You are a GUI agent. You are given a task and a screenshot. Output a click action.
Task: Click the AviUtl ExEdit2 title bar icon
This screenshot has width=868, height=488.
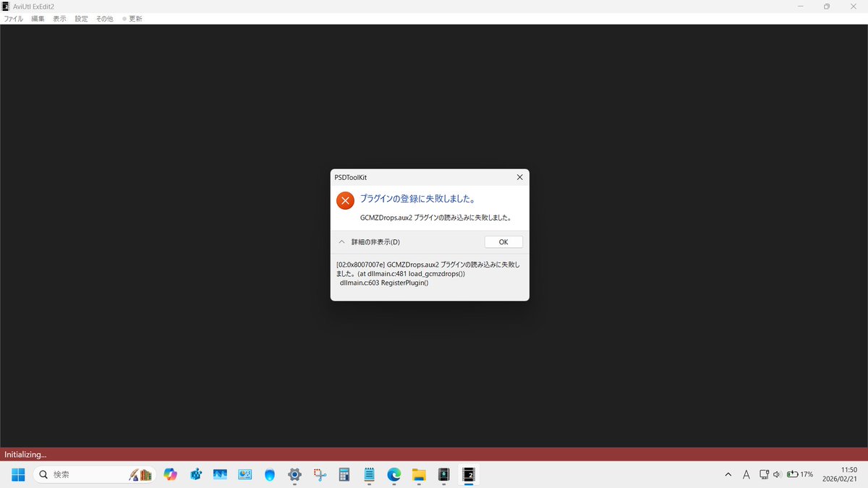[6, 6]
